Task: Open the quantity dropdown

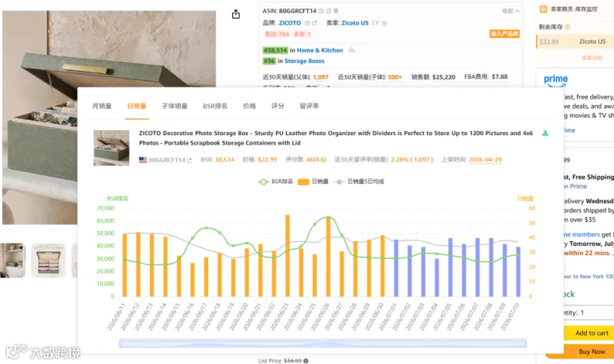Action: [x=589, y=313]
